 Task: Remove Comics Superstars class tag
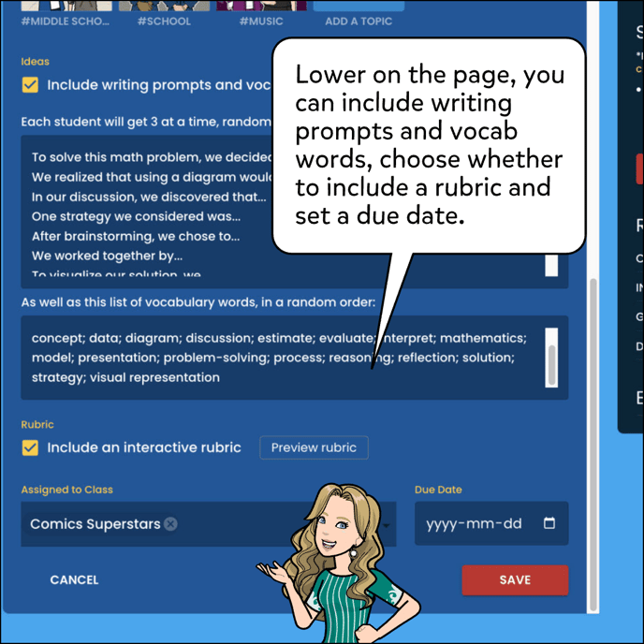[x=170, y=523]
